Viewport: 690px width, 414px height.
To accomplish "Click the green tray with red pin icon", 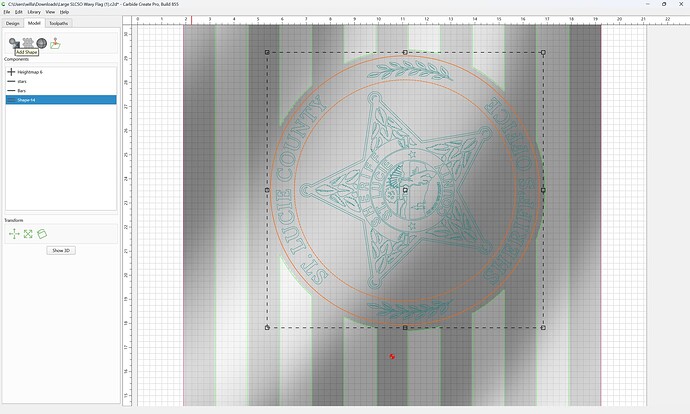I will tap(55, 43).
